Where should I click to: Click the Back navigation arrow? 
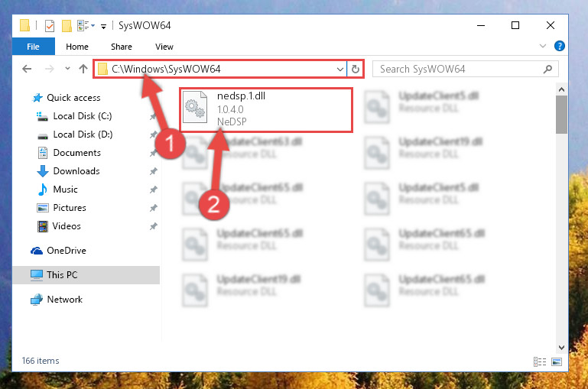pos(27,69)
